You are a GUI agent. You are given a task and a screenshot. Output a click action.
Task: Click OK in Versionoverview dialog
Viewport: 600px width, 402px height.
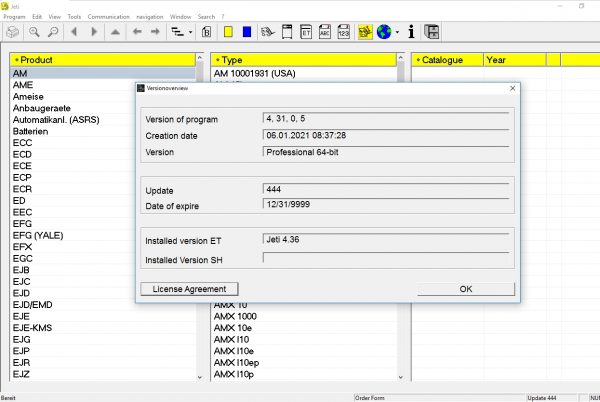click(x=466, y=289)
